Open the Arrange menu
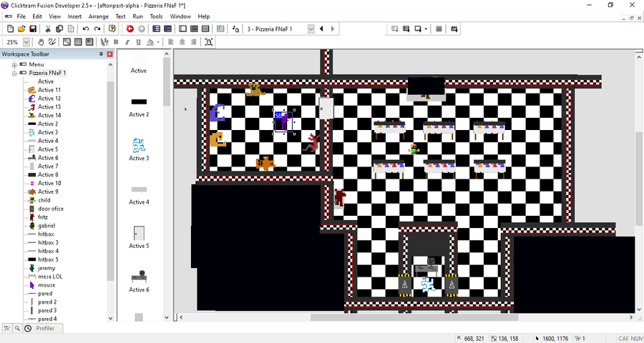The width and height of the screenshot is (644, 343). (99, 16)
